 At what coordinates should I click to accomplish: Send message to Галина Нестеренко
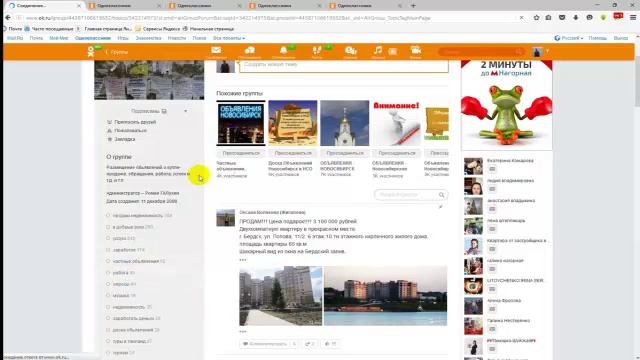tap(492, 329)
